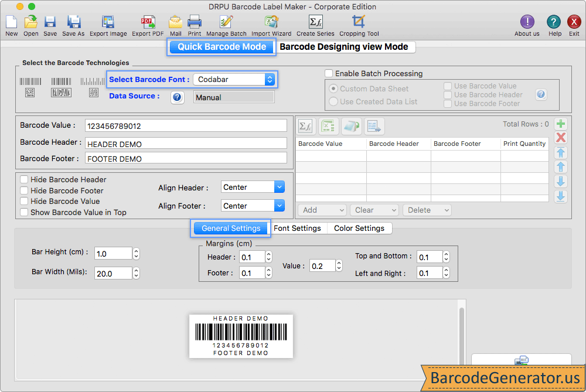Click the Print Quantity column header
Screen dimensions: 586x392
[x=524, y=144]
